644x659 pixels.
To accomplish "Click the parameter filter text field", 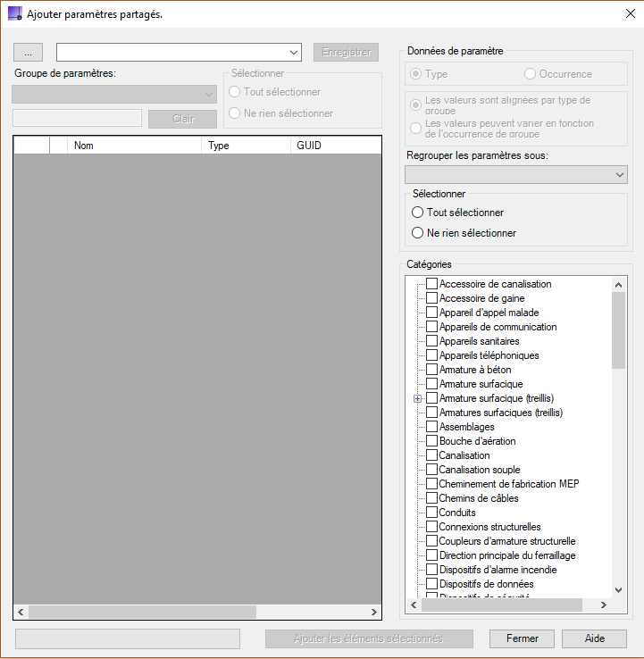I will pos(78,118).
